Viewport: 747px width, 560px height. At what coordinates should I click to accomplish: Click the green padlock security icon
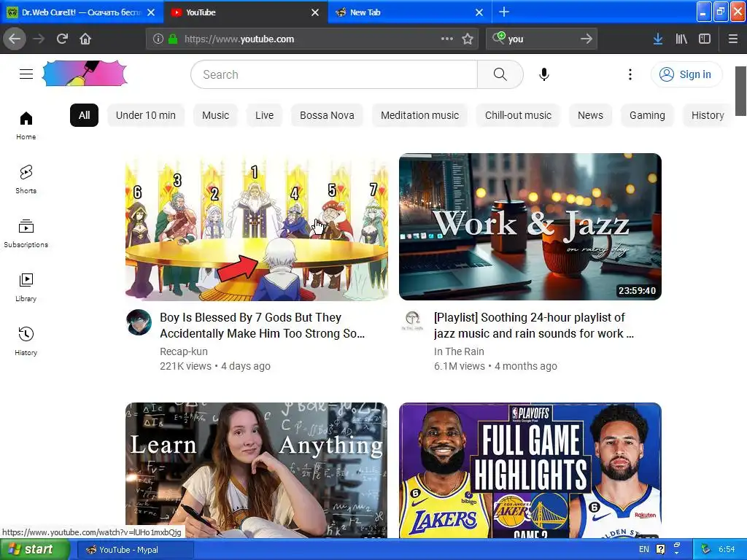[x=172, y=39]
